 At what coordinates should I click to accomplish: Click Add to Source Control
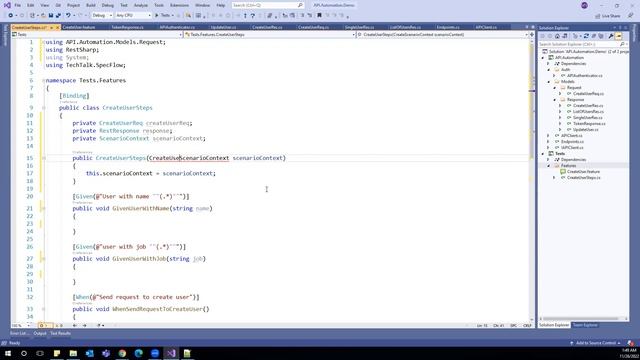(x=595, y=343)
